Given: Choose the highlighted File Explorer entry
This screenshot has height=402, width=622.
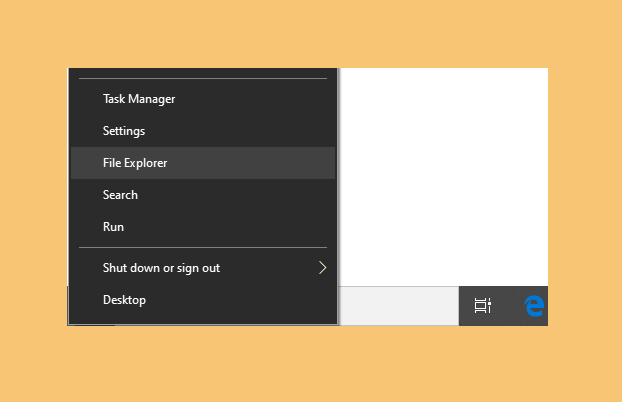Looking at the screenshot, I should click(x=203, y=163).
